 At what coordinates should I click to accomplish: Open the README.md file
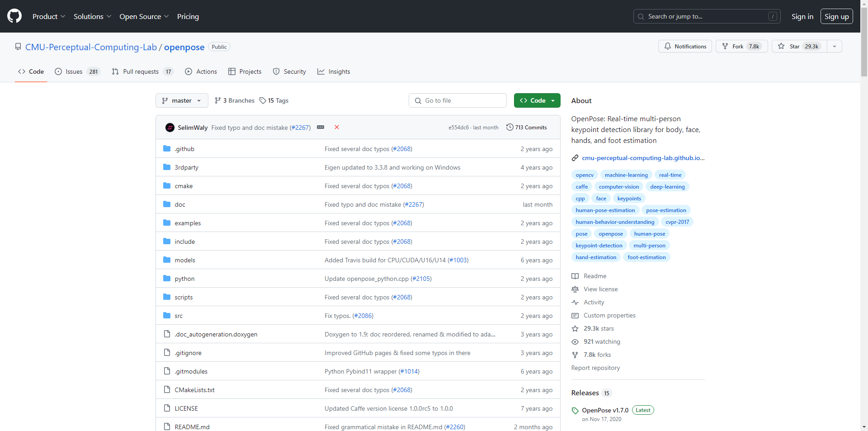(192, 427)
